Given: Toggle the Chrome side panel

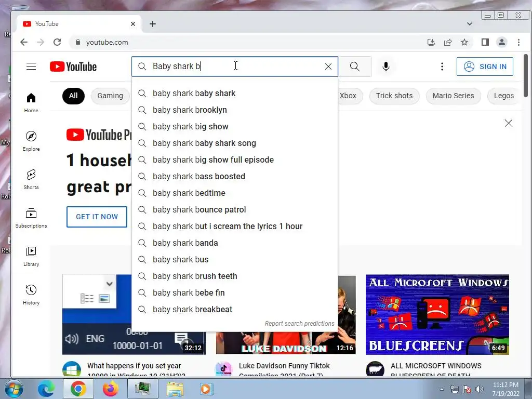Looking at the screenshot, I should coord(485,42).
